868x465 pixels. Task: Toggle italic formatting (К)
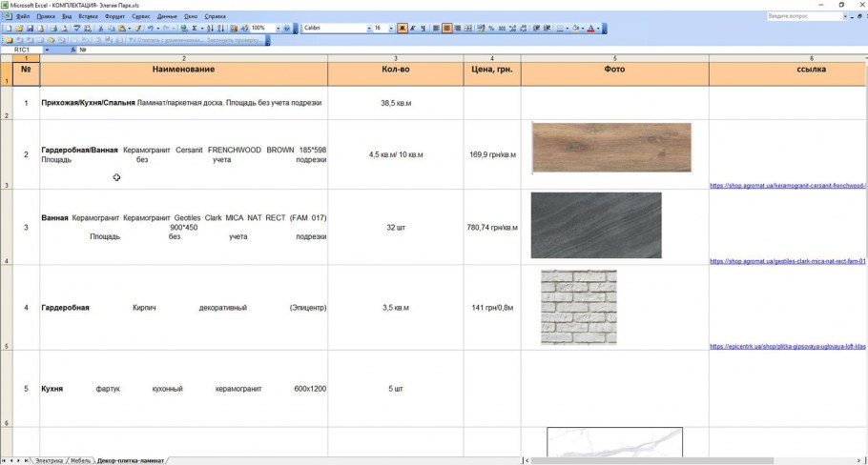(412, 28)
